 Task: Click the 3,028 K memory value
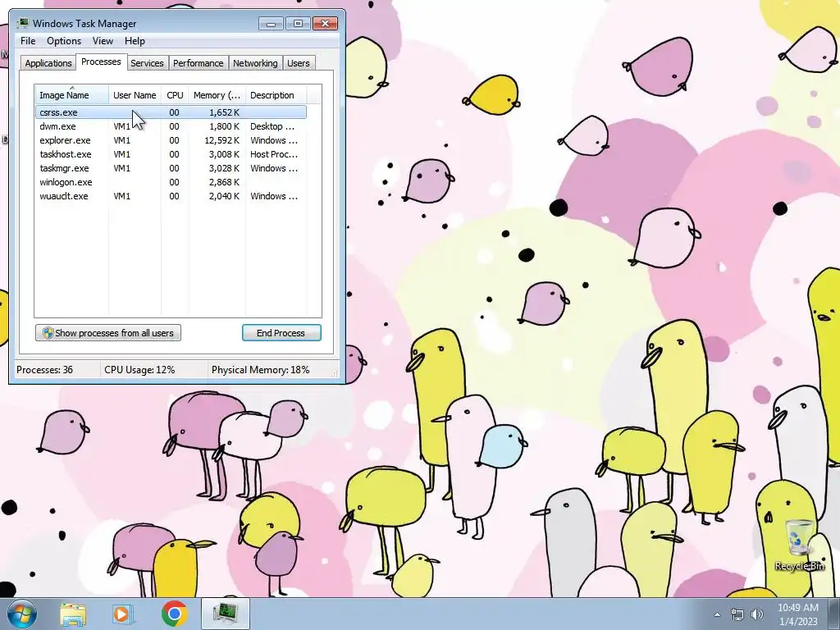point(224,168)
